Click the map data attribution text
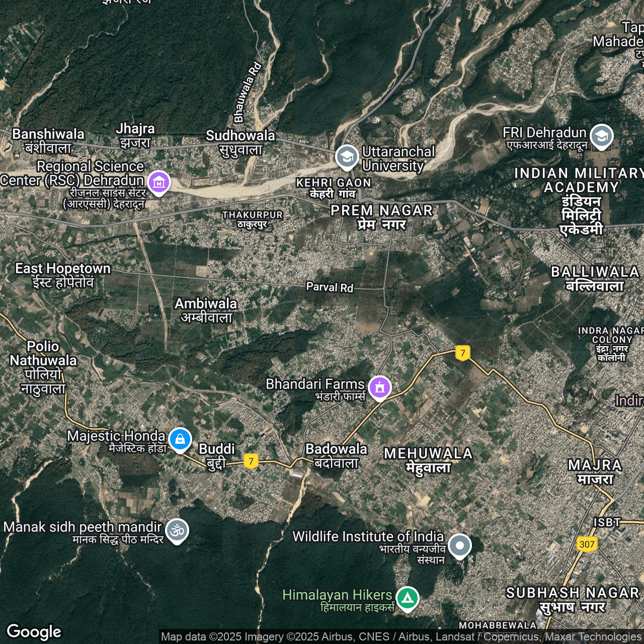The width and height of the screenshot is (644, 644). [400, 636]
